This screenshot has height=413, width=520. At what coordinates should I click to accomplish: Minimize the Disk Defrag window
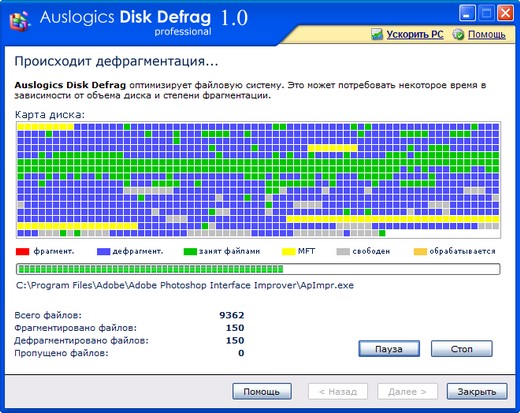point(467,14)
